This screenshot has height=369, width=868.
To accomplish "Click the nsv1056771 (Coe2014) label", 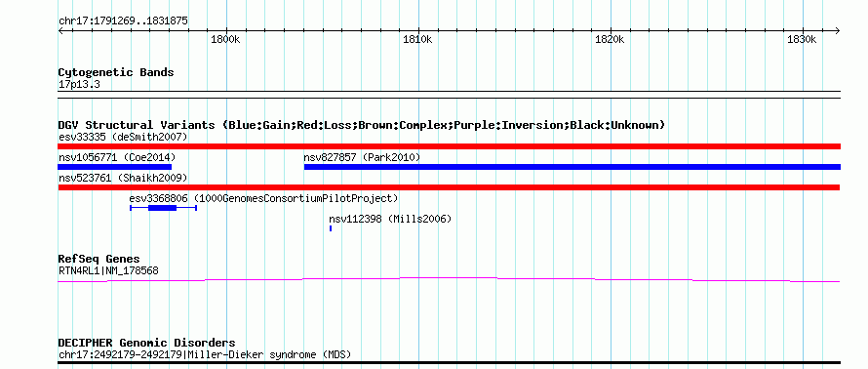I will [117, 157].
